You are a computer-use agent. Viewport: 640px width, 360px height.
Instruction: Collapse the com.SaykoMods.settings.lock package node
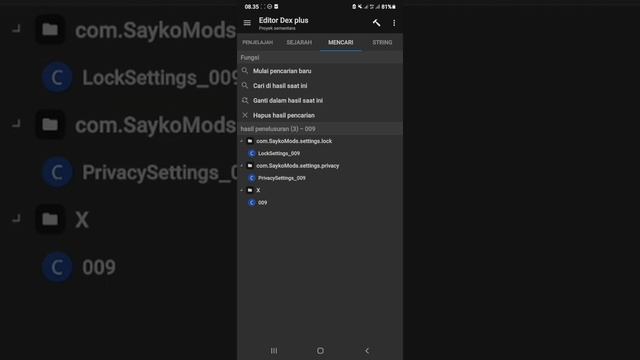tap(242, 141)
